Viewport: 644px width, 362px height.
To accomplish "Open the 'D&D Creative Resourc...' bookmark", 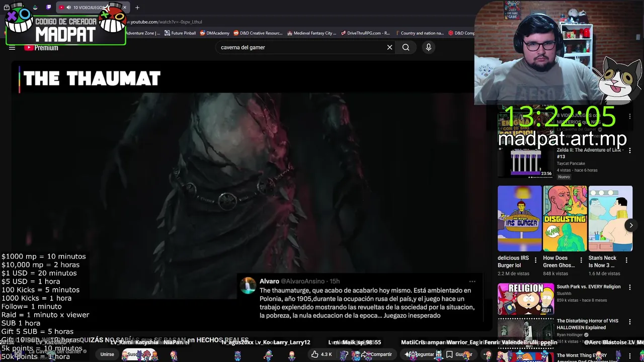I will [x=258, y=33].
